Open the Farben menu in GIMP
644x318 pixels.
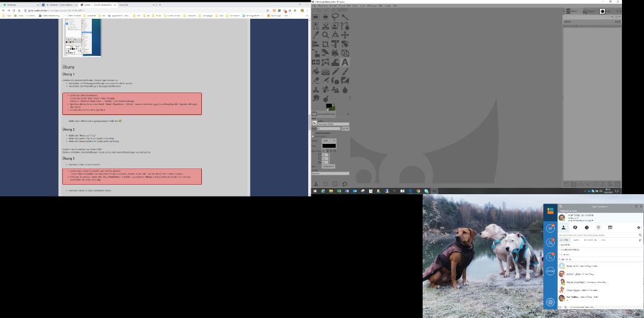(x=362, y=6)
